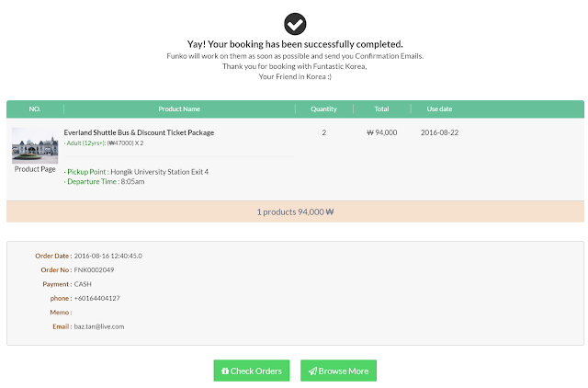The width and height of the screenshot is (588, 388).
Task: Open the Everland product thumbnail image
Action: 35,145
